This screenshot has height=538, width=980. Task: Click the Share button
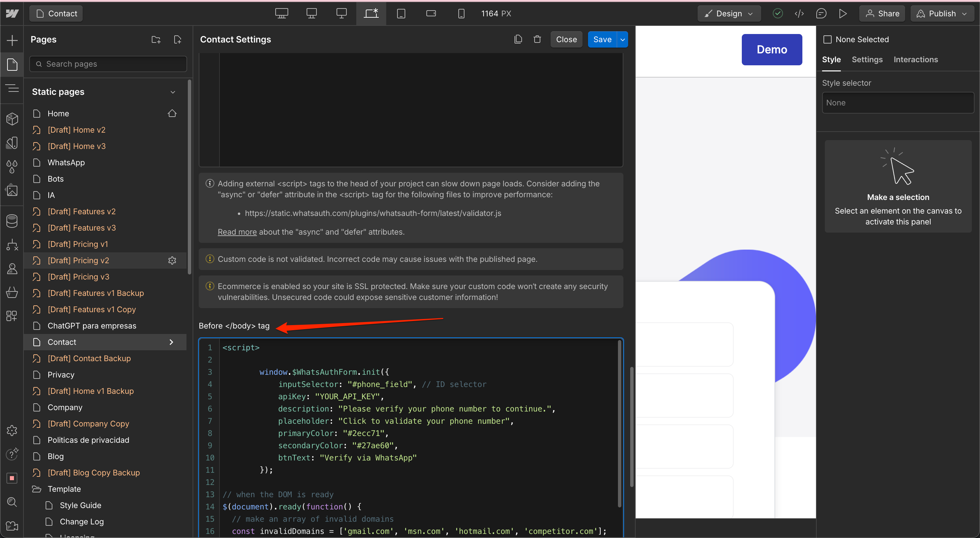click(882, 14)
